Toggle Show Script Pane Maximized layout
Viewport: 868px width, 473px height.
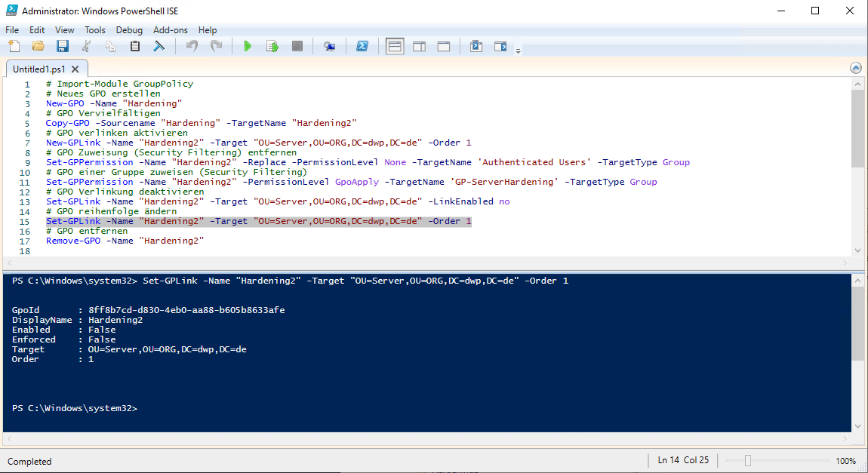444,47
